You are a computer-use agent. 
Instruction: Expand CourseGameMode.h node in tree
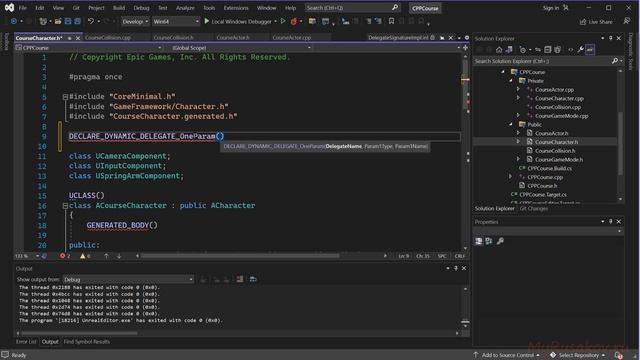coord(518,159)
